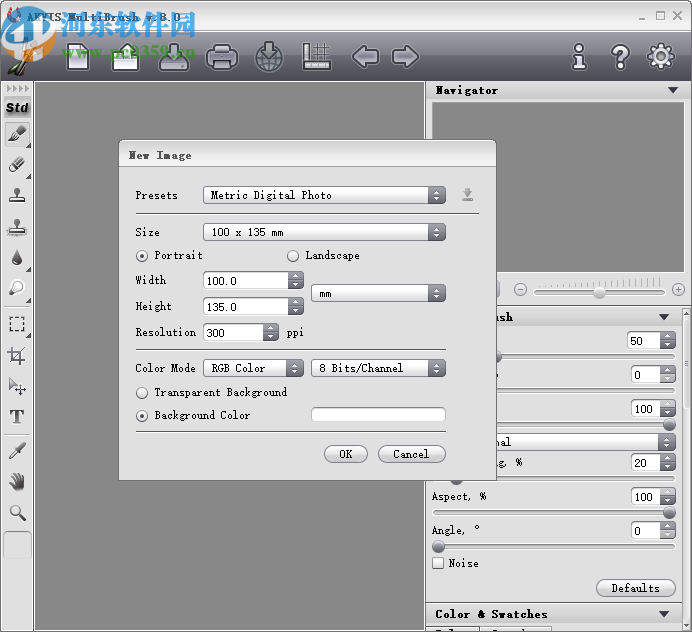Click OK in New Image dialog
Image resolution: width=692 pixels, height=632 pixels.
tap(346, 454)
